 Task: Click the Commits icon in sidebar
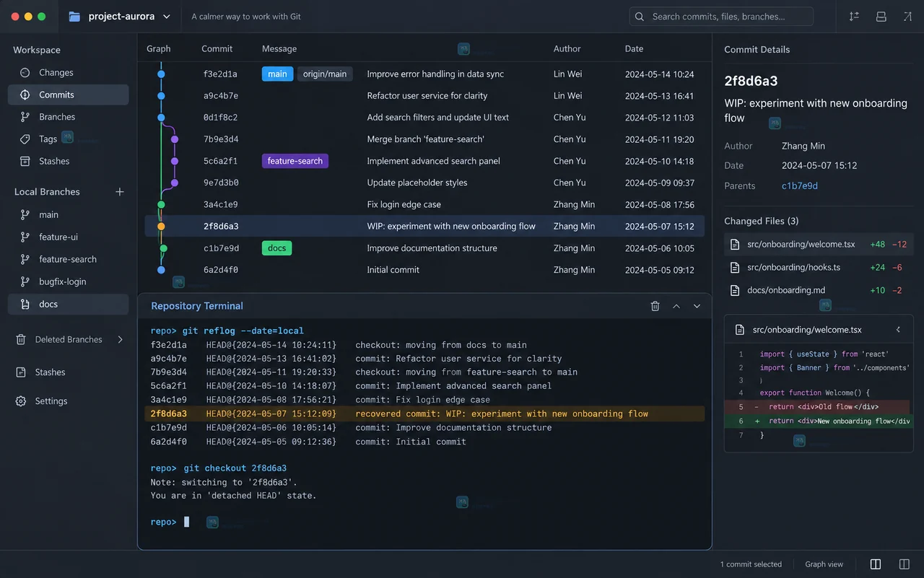[25, 95]
